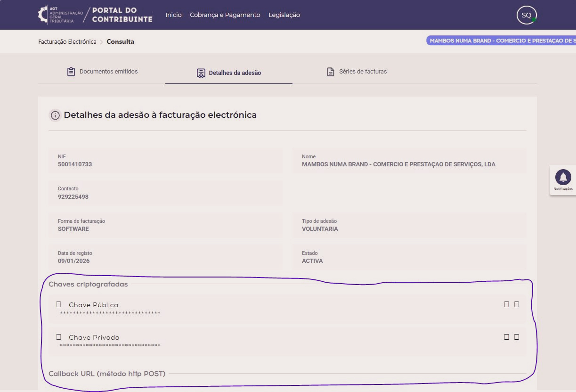Open the Notificações bell panel
The height and width of the screenshot is (392, 576).
click(563, 179)
